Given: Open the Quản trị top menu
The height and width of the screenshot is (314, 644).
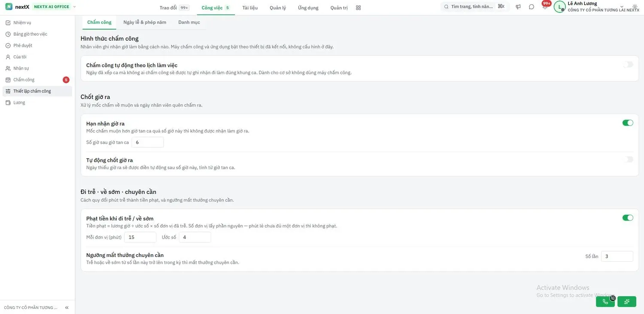Looking at the screenshot, I should [339, 8].
